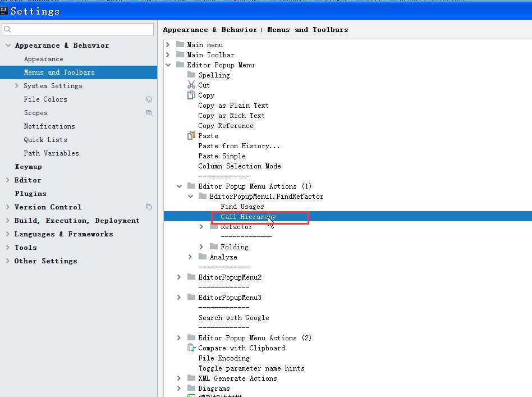Viewport: 532px width, 397px height.
Task: Expand the Folding tree node
Action: point(201,247)
